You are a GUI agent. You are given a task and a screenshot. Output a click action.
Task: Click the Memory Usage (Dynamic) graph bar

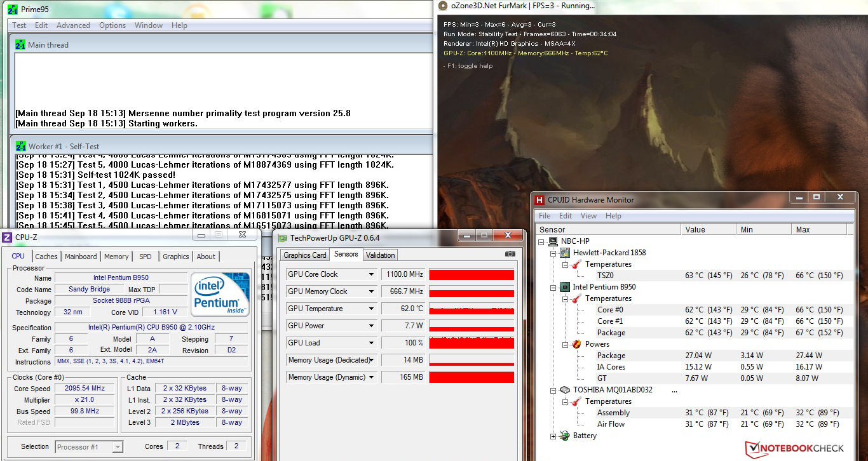pyautogui.click(x=471, y=377)
